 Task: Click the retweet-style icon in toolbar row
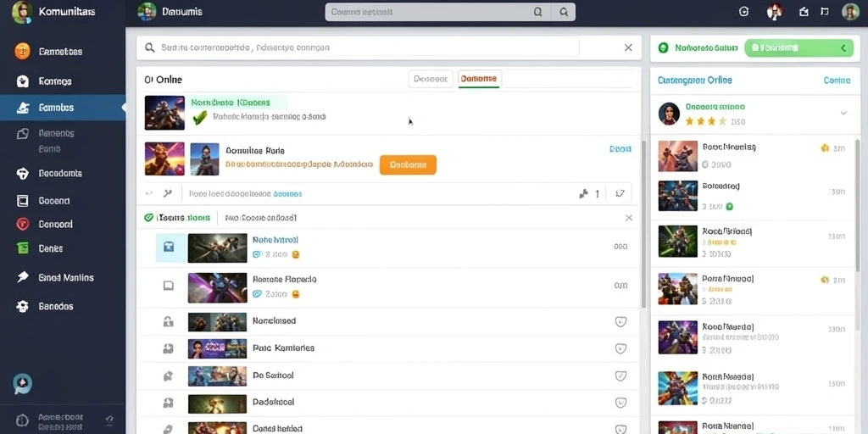click(x=620, y=194)
